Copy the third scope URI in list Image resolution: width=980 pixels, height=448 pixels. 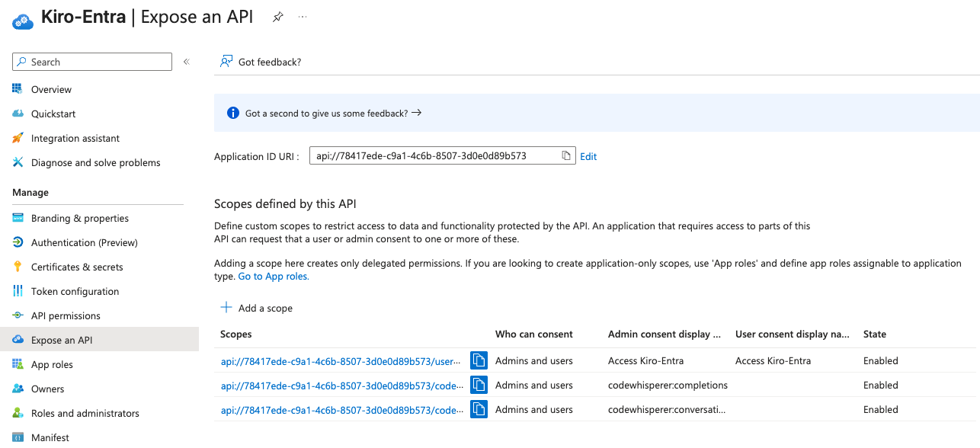coord(479,409)
